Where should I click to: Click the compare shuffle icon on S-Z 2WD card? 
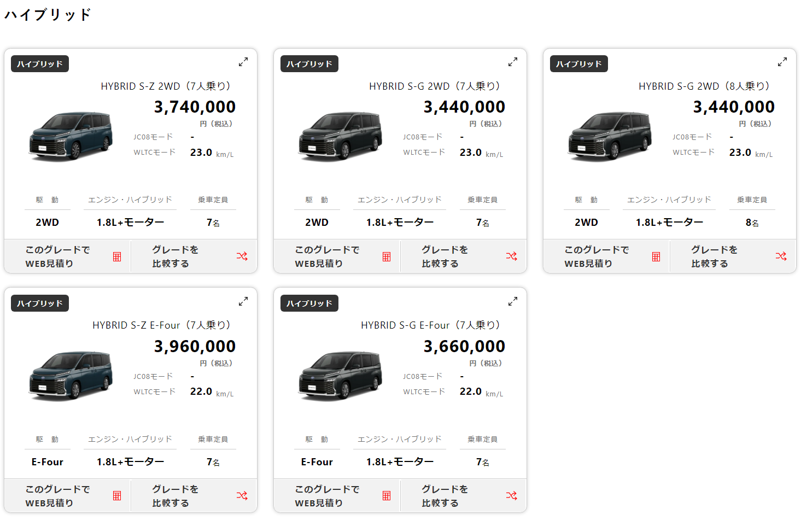click(242, 256)
